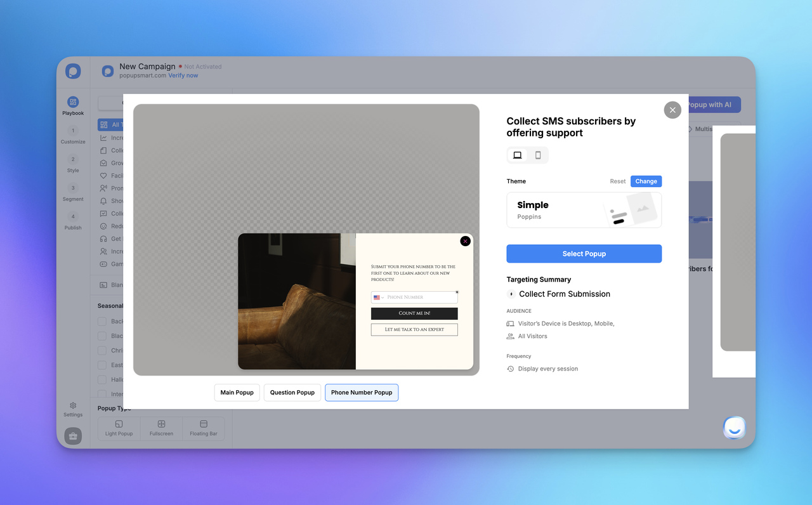
Task: Click the device icon in Audience
Action: point(511,324)
